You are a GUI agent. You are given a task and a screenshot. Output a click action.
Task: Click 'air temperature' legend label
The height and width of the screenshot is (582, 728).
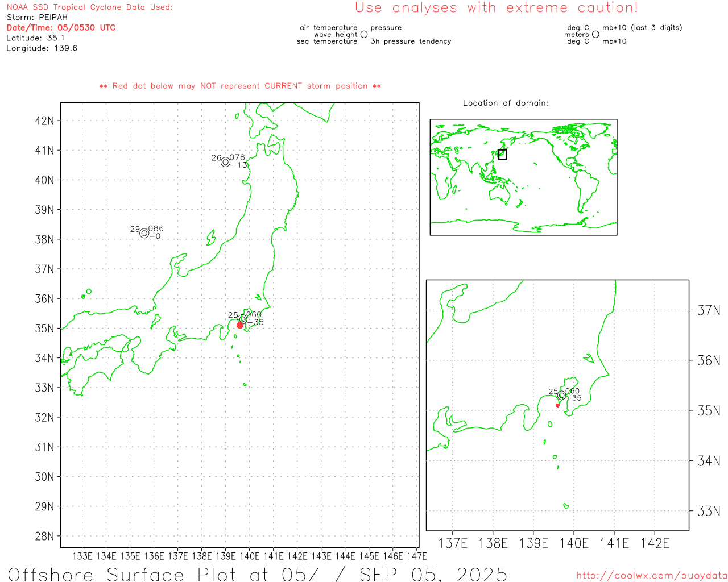point(329,27)
